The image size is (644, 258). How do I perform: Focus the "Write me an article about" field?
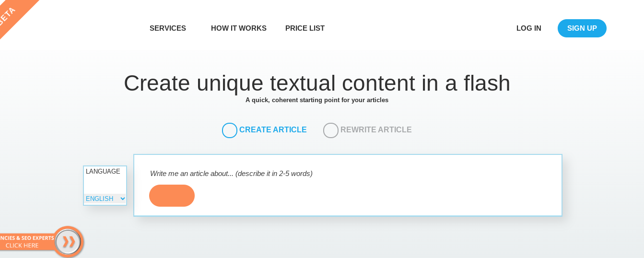[x=336, y=174]
